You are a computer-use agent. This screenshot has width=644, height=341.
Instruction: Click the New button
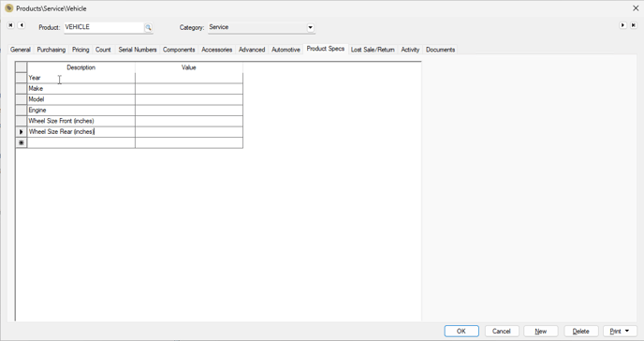click(541, 331)
